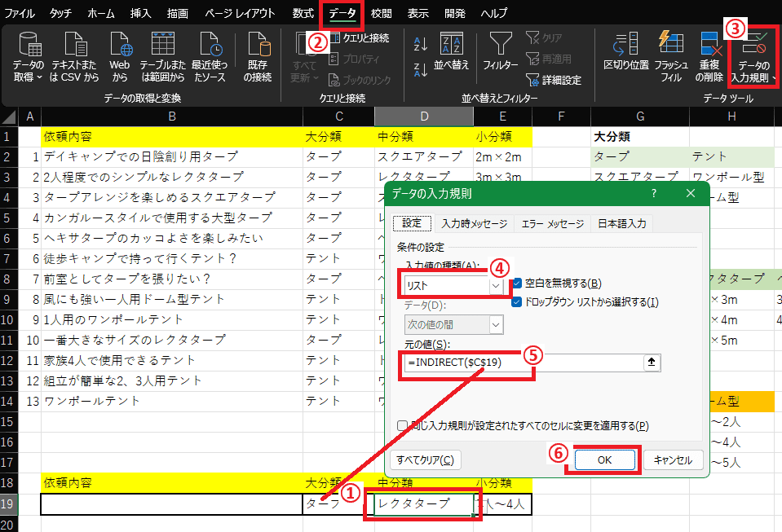Click the フラッシュフィル (Flash Fill) icon

(670, 46)
